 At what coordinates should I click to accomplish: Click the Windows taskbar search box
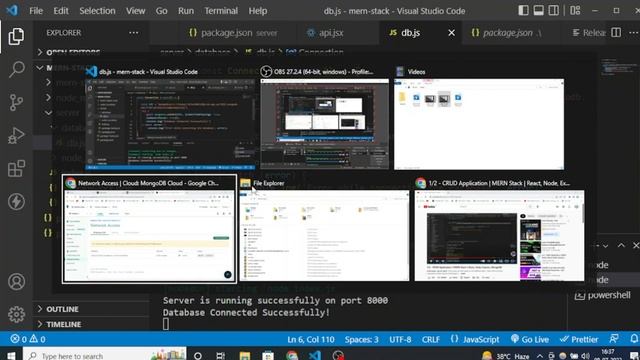coord(104,355)
